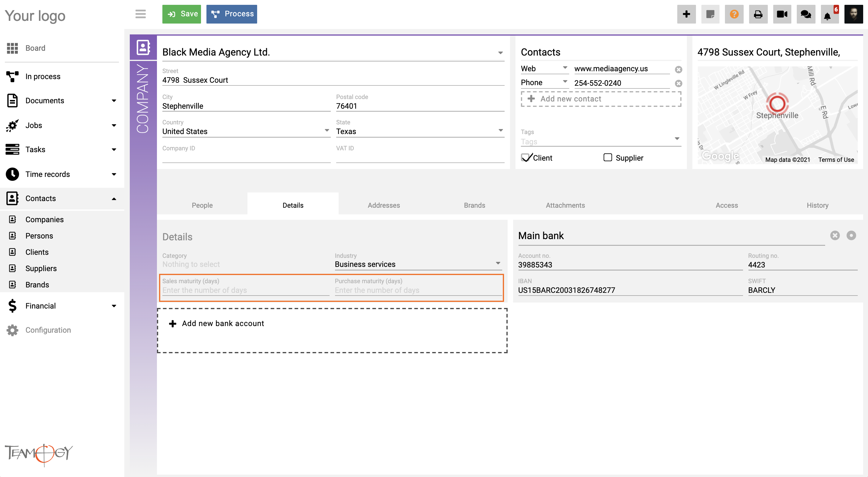Click the printer icon
This screenshot has width=868, height=477.
(x=758, y=14)
